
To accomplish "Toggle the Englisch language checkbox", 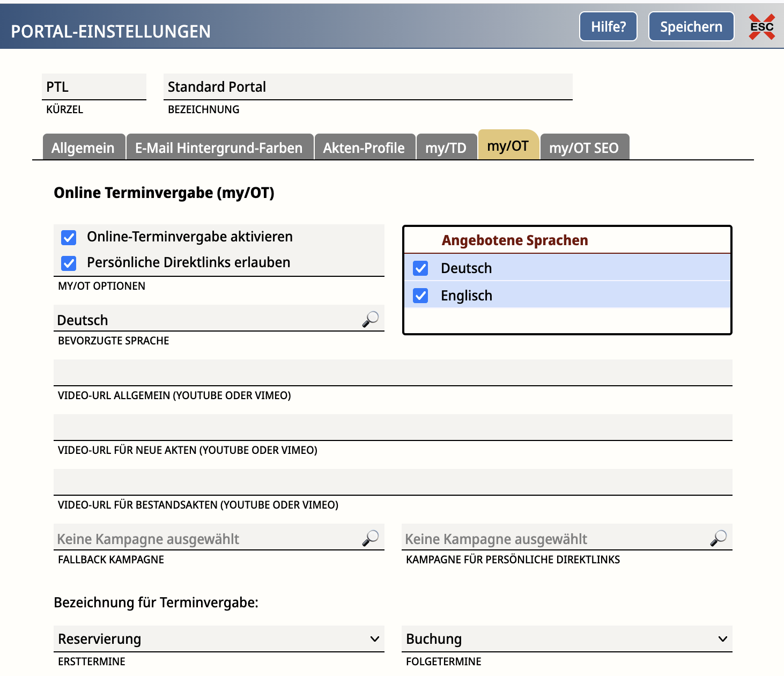I will pos(421,296).
